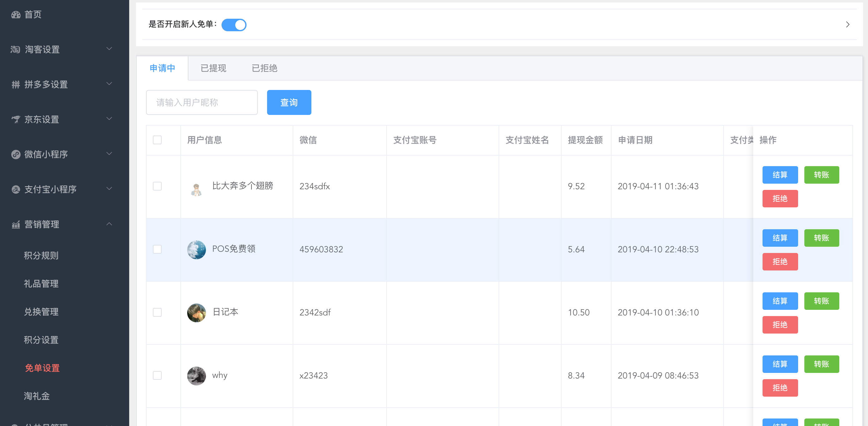Click 拒绝 for POS免费领
This screenshot has height=426, width=868.
pyautogui.click(x=780, y=261)
